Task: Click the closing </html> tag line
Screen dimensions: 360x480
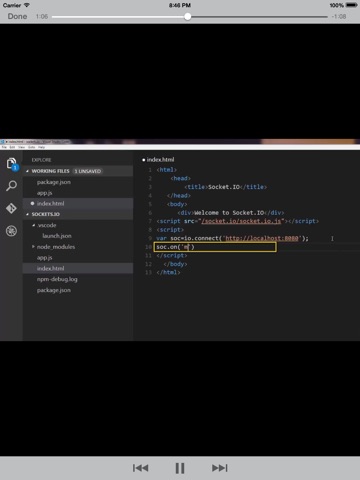Action: (x=168, y=272)
